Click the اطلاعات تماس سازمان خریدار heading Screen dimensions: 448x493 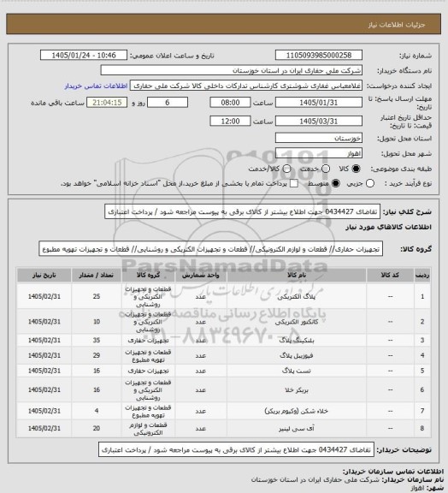tap(393, 472)
